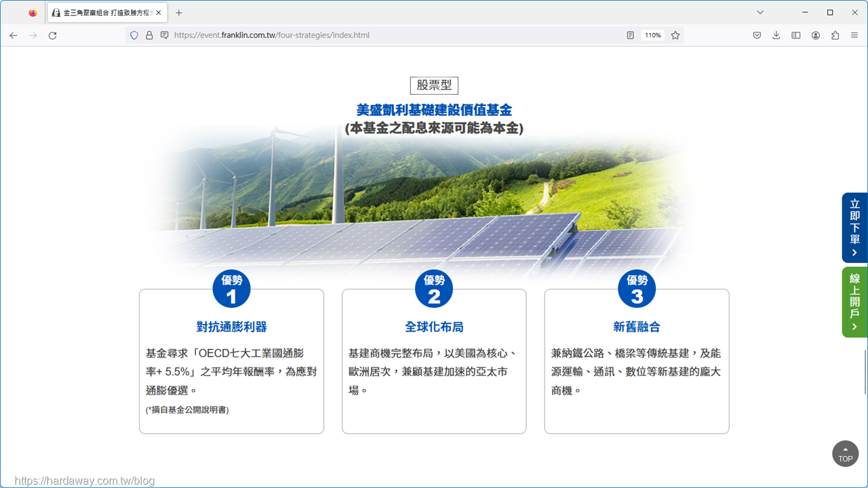Click the 股票型 label box
Viewport: 868px width, 488px height.
434,85
